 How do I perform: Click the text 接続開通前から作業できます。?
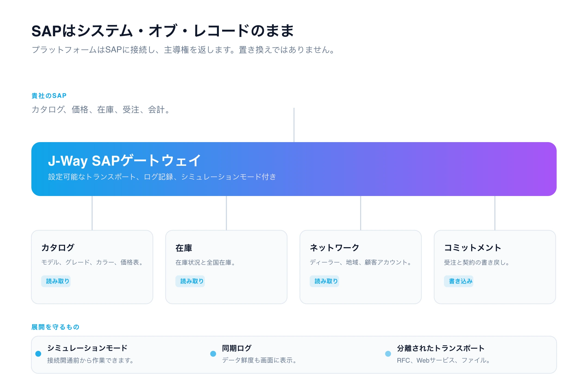click(90, 360)
